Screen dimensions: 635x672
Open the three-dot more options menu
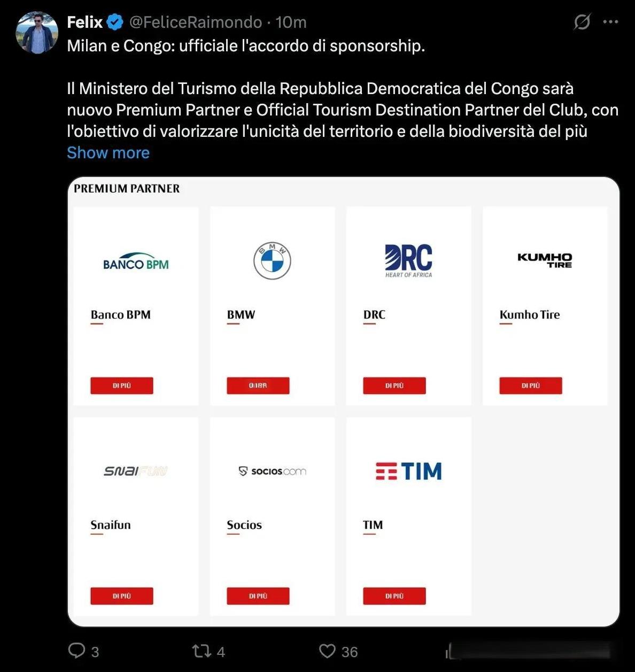(610, 22)
